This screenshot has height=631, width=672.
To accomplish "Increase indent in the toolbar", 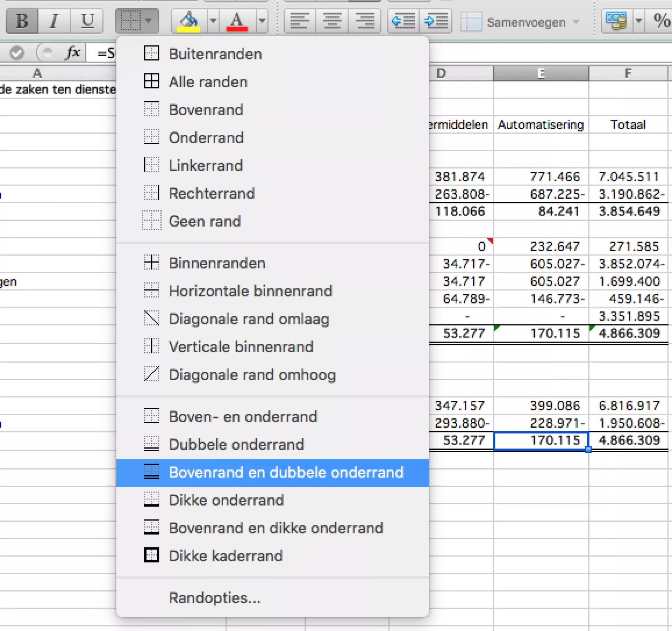I will click(x=436, y=21).
